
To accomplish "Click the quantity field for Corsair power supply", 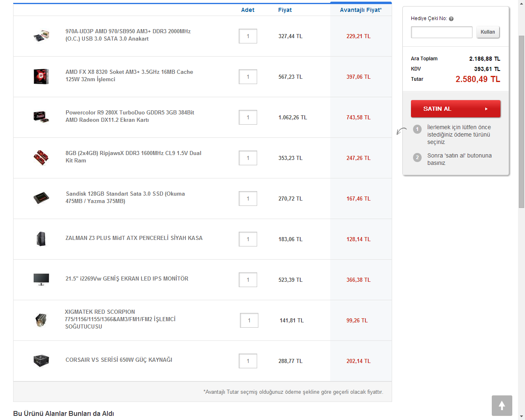I will point(248,361).
